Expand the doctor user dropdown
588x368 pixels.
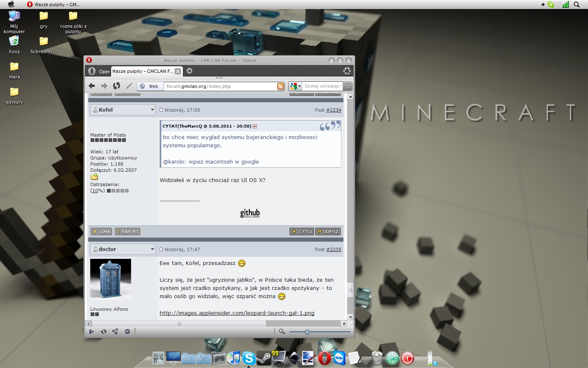click(152, 249)
